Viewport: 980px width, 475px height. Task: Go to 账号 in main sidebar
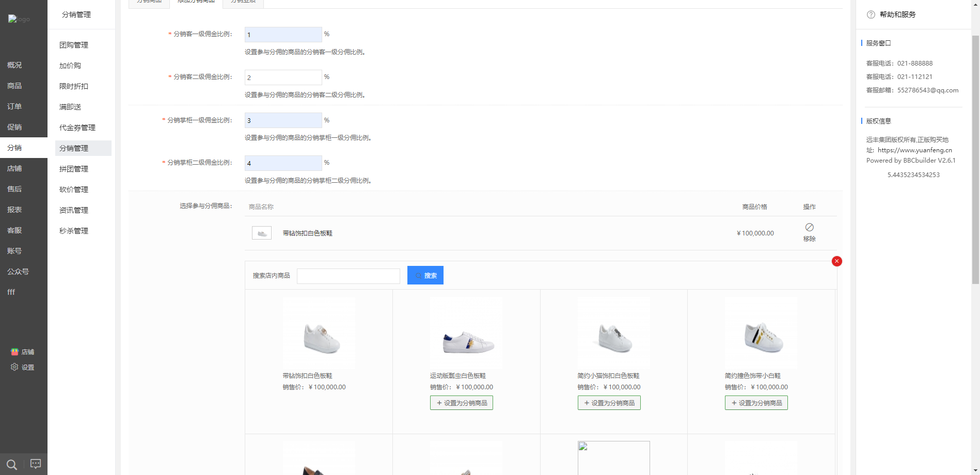[x=14, y=251]
